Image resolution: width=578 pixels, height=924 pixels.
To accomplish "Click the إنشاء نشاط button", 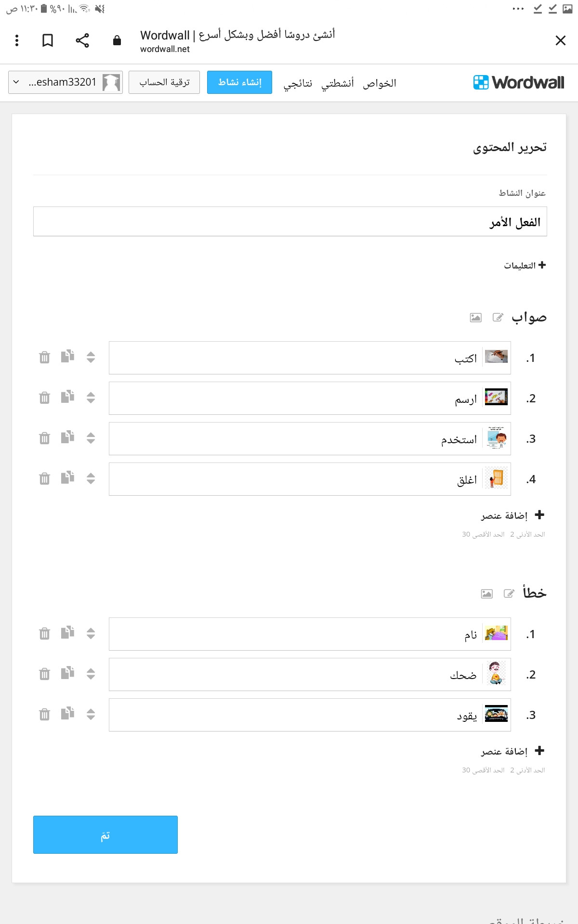I will coord(239,82).
